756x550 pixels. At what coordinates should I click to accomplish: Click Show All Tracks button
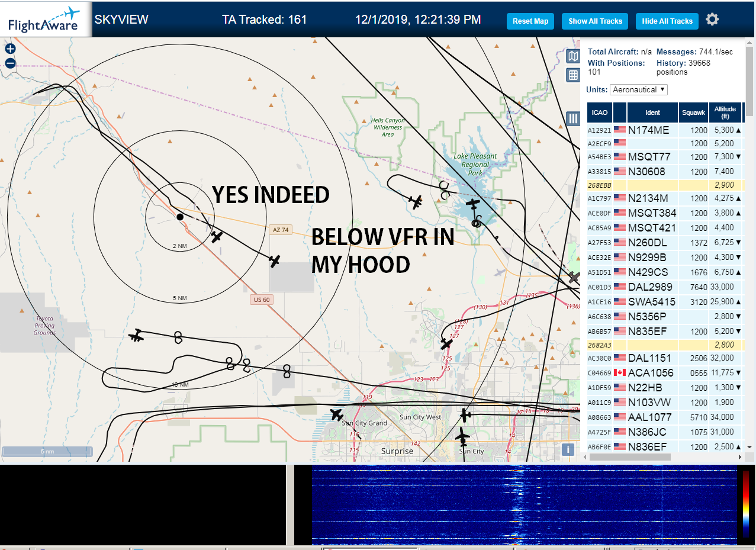coord(595,21)
